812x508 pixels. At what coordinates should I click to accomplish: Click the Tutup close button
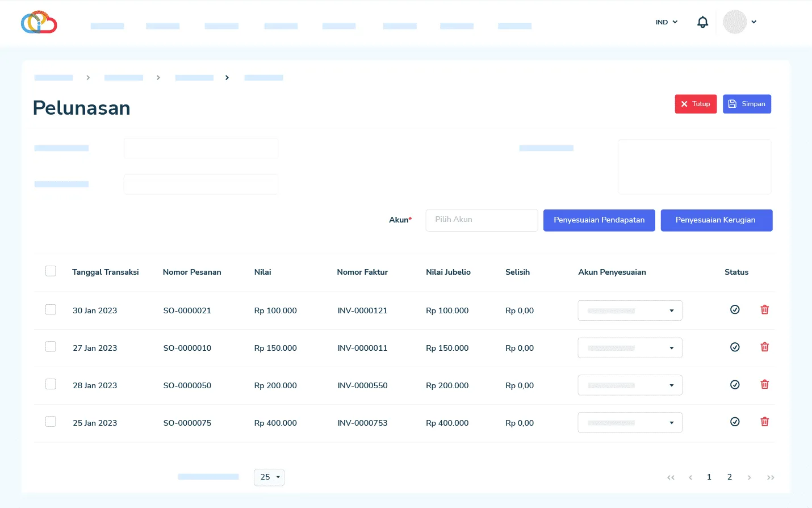click(696, 104)
